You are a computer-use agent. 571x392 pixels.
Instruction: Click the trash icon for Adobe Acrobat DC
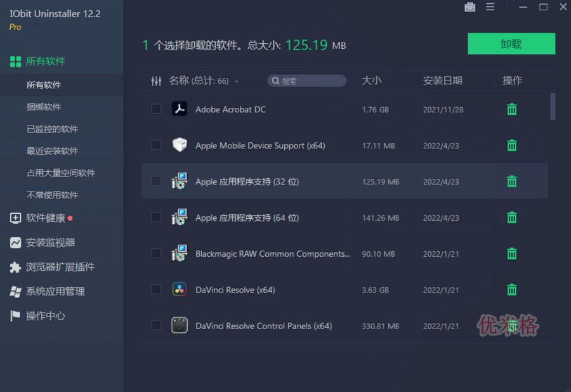[x=511, y=109]
